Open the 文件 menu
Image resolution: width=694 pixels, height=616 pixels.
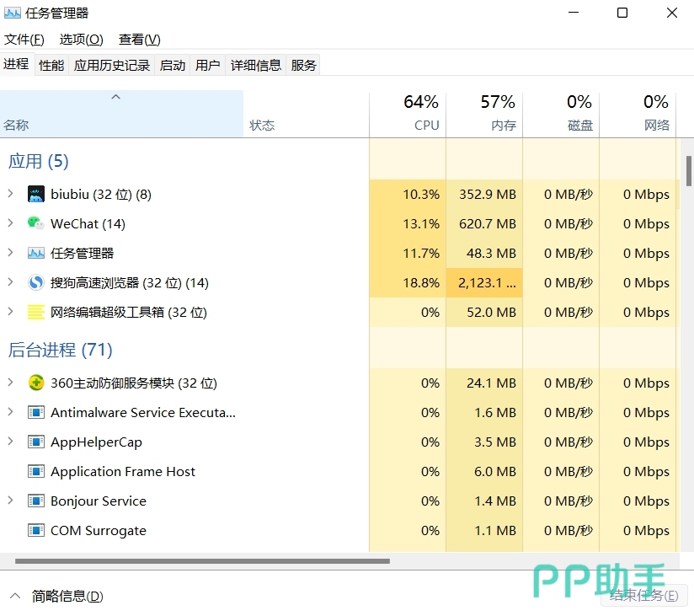(x=24, y=40)
